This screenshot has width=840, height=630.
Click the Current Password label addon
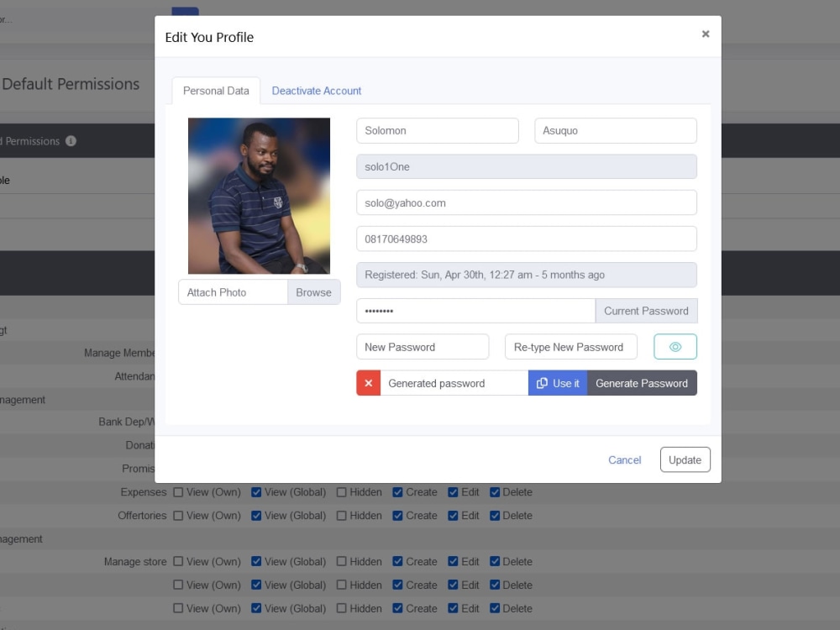[x=646, y=311]
